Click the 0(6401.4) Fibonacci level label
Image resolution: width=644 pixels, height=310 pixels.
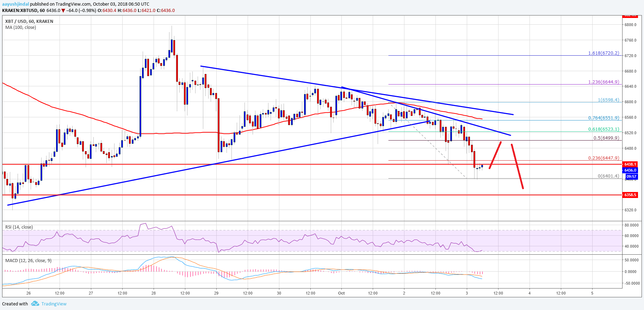pyautogui.click(x=608, y=176)
